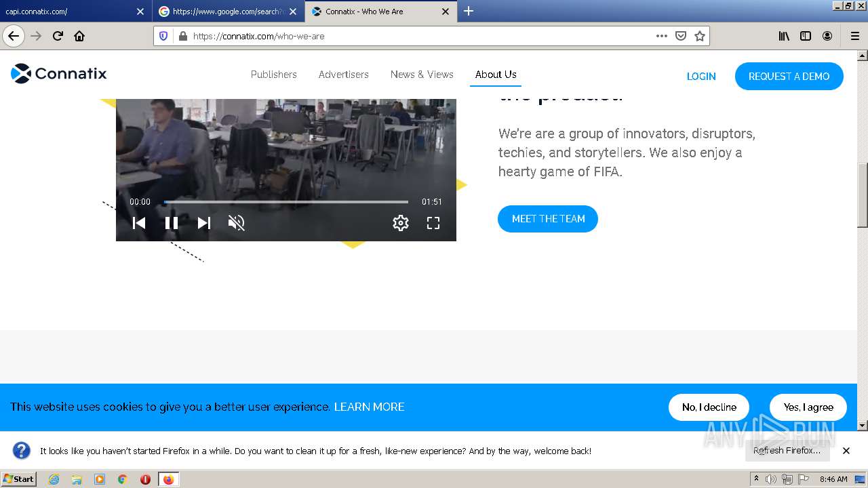Open the Windows Start menu
868x488 pixels.
pyautogui.click(x=19, y=479)
